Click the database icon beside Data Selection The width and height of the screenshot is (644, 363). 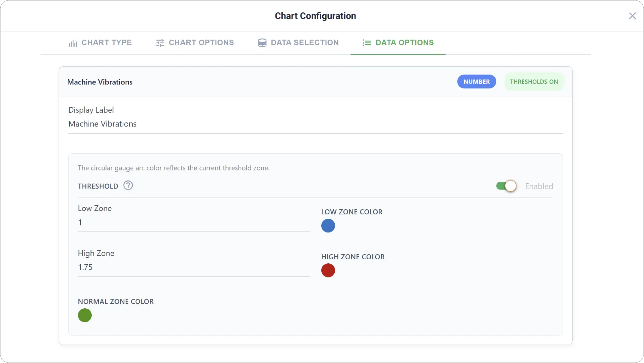[262, 43]
